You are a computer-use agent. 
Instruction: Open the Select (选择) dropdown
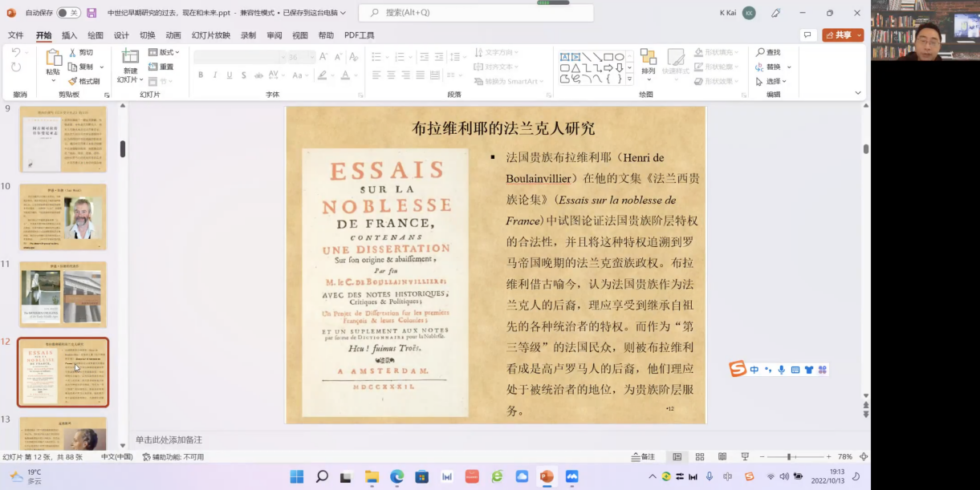(775, 81)
